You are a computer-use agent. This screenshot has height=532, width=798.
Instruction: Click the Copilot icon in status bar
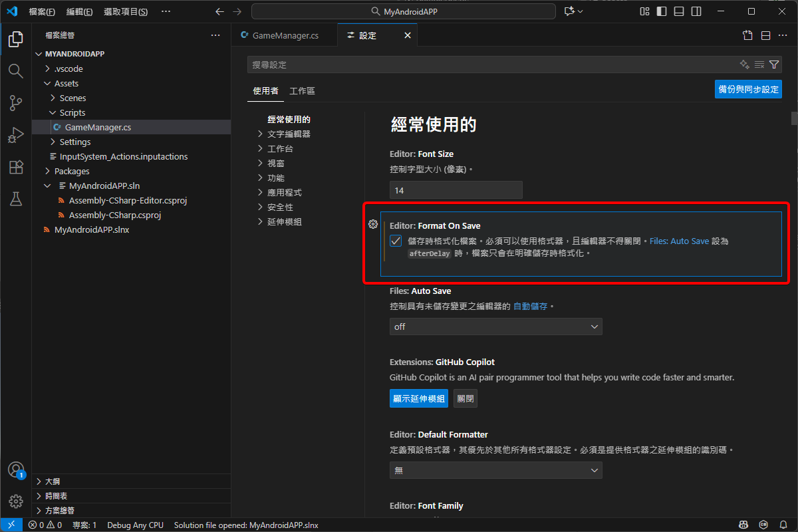[x=743, y=525]
